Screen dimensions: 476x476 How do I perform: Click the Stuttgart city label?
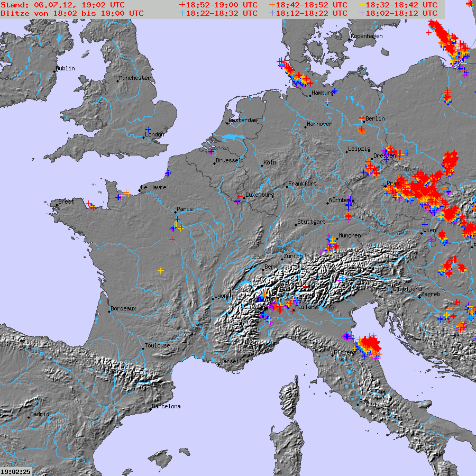click(x=312, y=222)
